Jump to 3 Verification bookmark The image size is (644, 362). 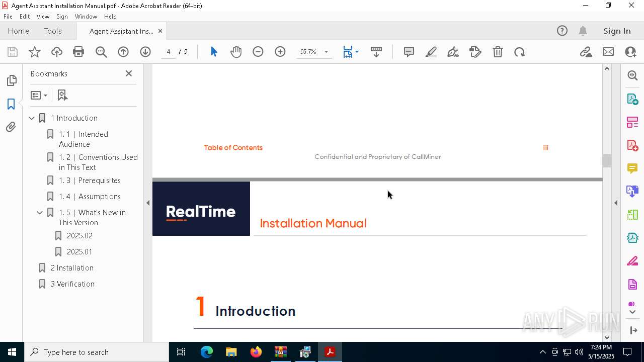(72, 284)
